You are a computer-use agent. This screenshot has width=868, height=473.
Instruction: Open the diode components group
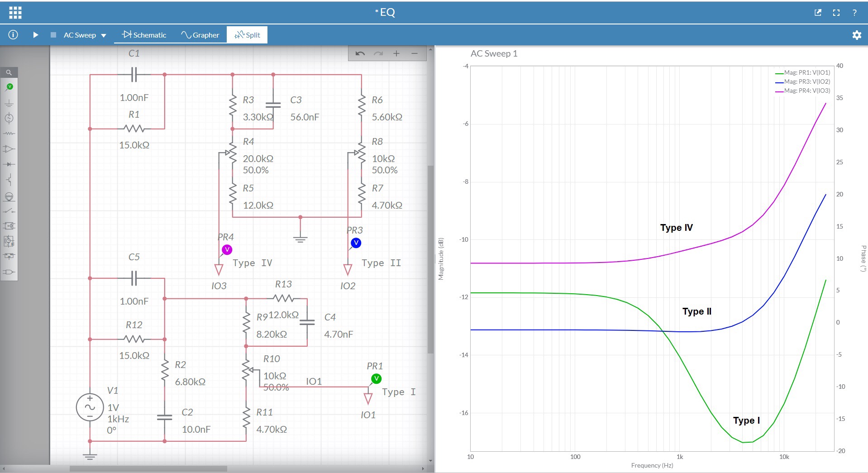(x=9, y=164)
